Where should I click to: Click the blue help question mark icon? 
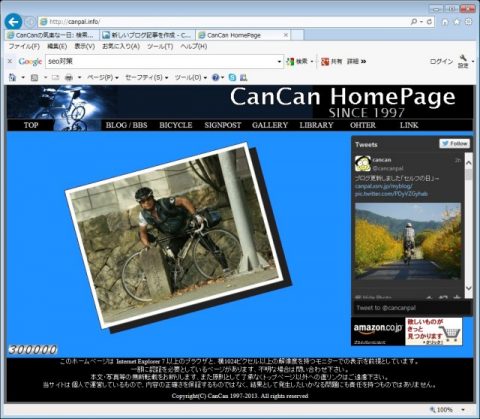pos(215,78)
